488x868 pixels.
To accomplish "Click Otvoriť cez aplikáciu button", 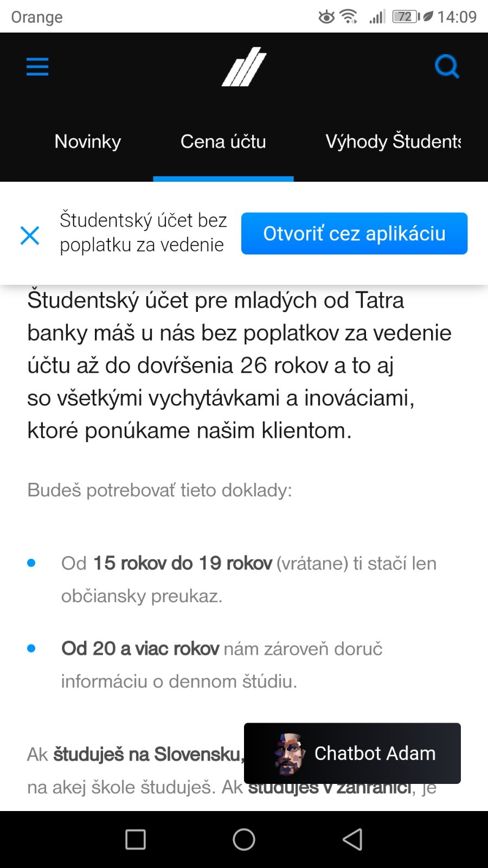I will 354,234.
